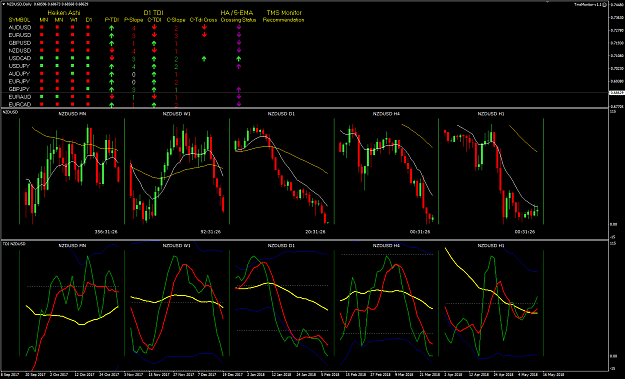Click the TMS Monitor heading
The image size is (625, 379).
tap(284, 13)
